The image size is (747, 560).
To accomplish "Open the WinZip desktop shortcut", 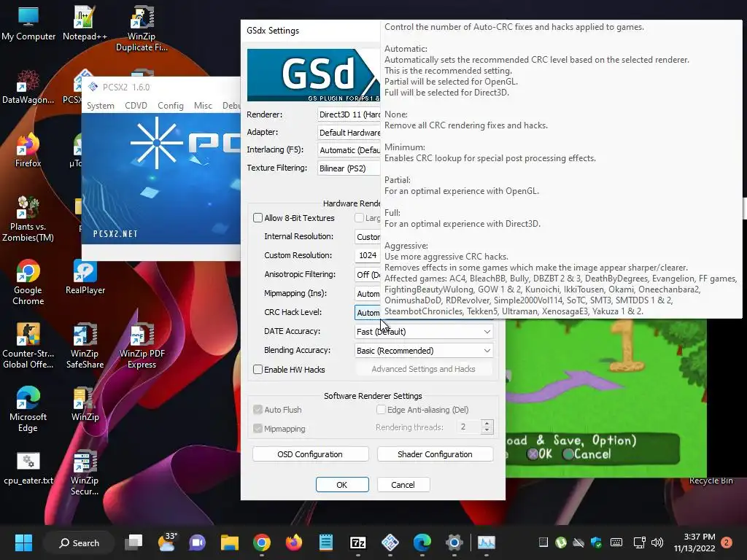I will [x=85, y=404].
